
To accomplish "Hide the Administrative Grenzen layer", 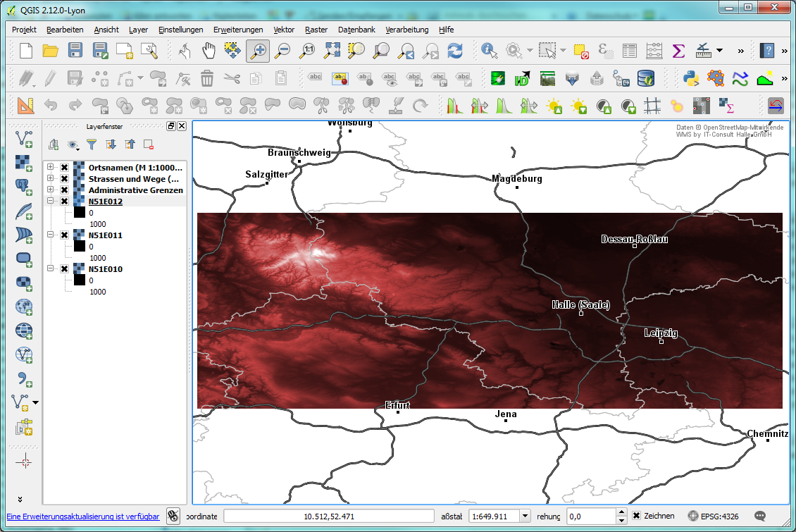I will [64, 190].
